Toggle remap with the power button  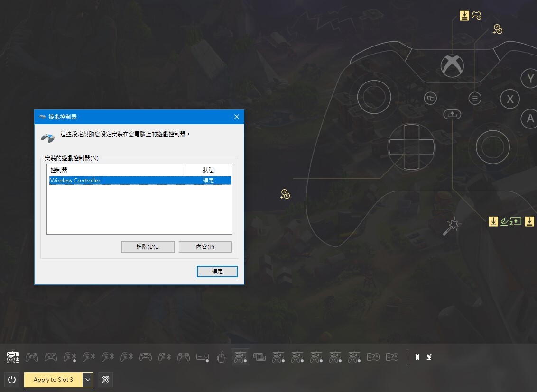point(12,380)
